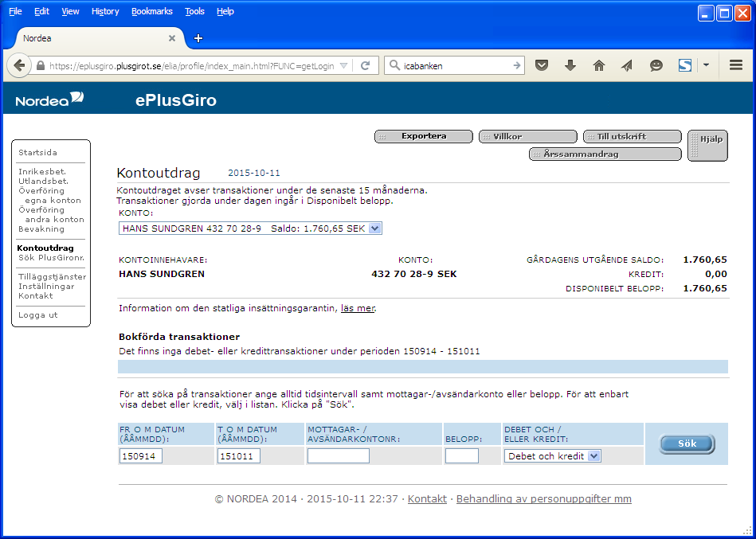756x539 pixels.
Task: Click the Sök search button
Action: point(687,443)
